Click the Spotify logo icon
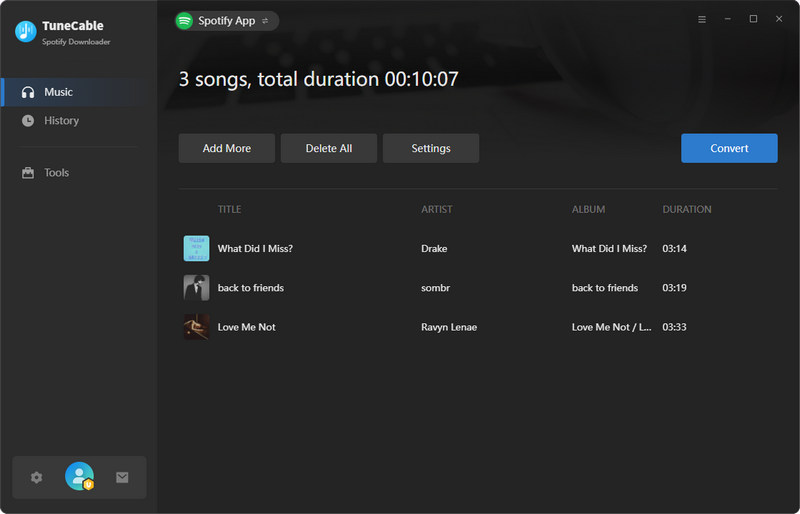The image size is (800, 514). click(184, 21)
